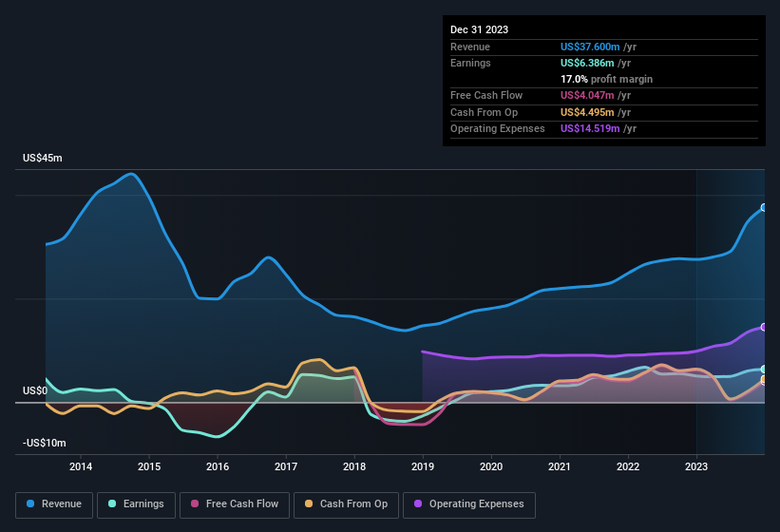
Task: Click the Cash From Op endpoint marker
Action: tap(764, 380)
